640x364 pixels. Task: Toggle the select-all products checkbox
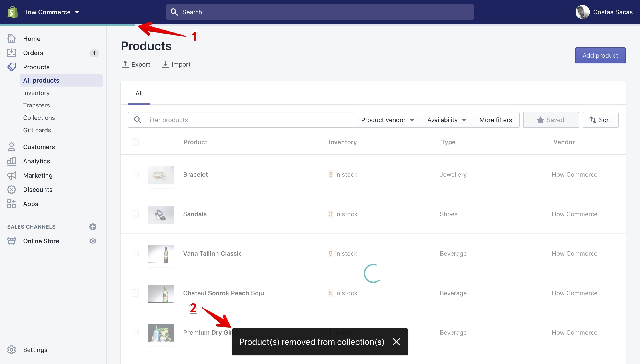pyautogui.click(x=135, y=142)
